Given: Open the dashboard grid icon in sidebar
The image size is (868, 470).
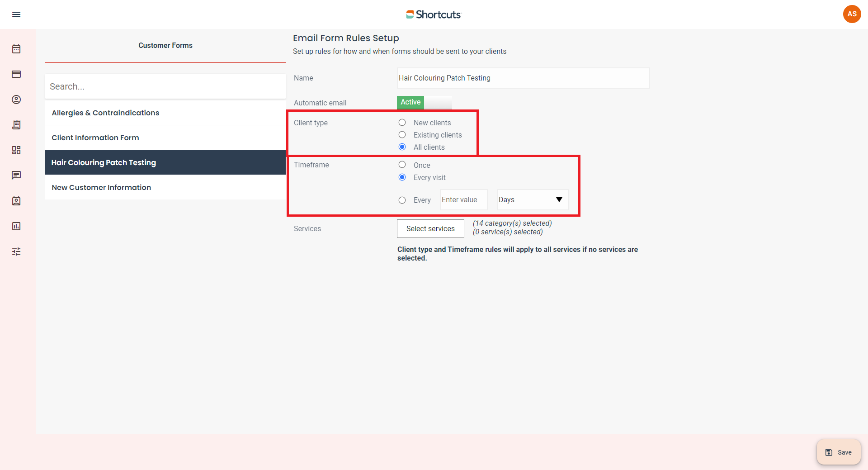Looking at the screenshot, I should tap(16, 150).
